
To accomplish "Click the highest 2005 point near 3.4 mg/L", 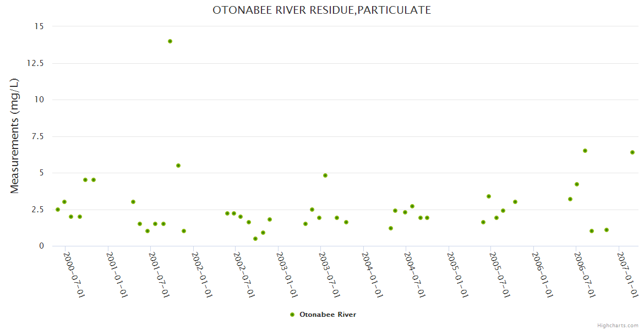I will (x=489, y=196).
